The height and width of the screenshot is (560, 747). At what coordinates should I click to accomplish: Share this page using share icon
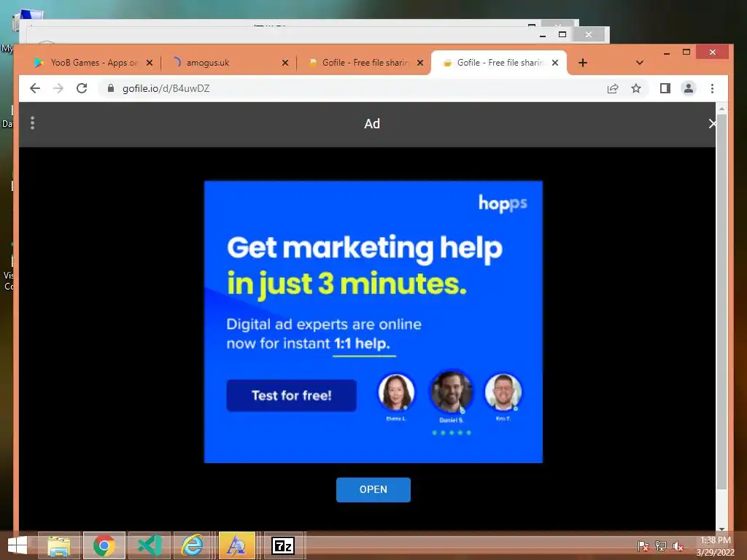(x=613, y=88)
